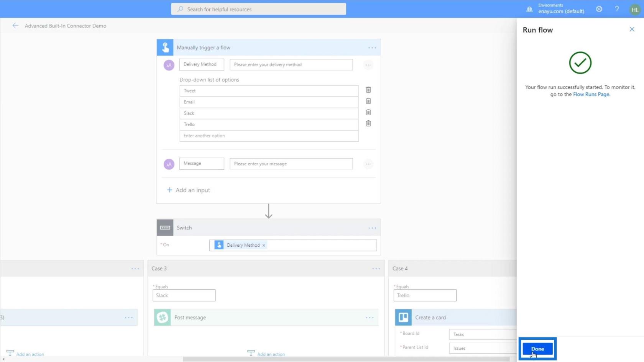This screenshot has width=644, height=362.
Task: Click Add an action under Case 3
Action: (x=267, y=354)
